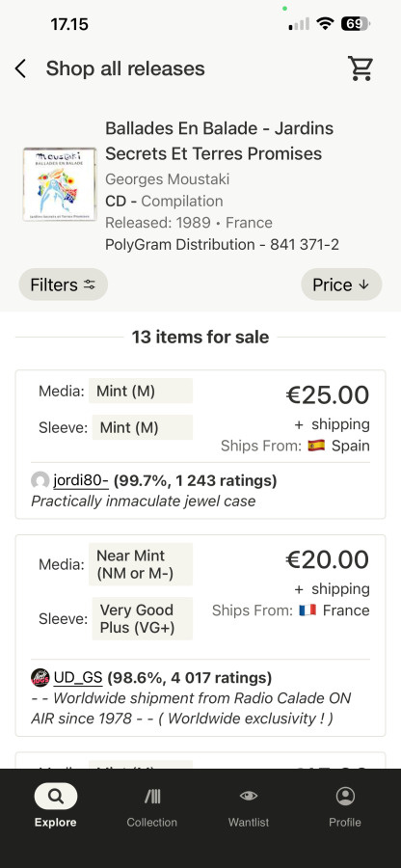Tap Very Good Plus sleeve condition tag
The width and height of the screenshot is (401, 868).
point(142,618)
